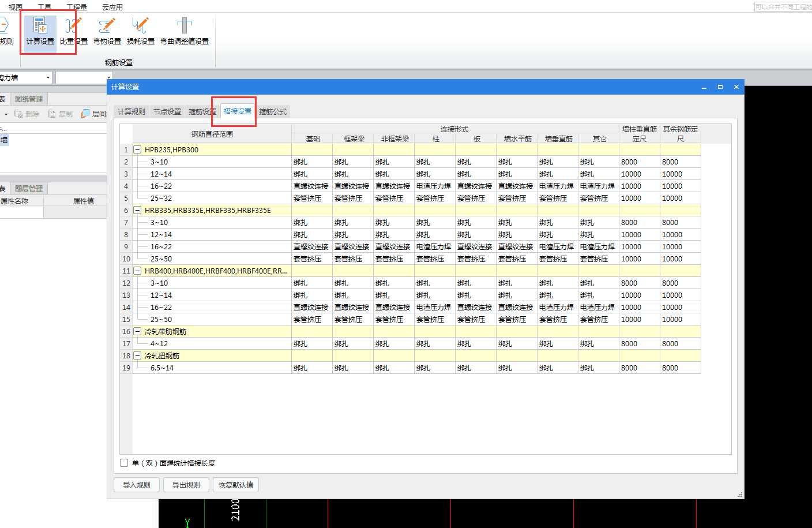Select row 12 墙水平筋 cell 绑扎

pos(517,283)
